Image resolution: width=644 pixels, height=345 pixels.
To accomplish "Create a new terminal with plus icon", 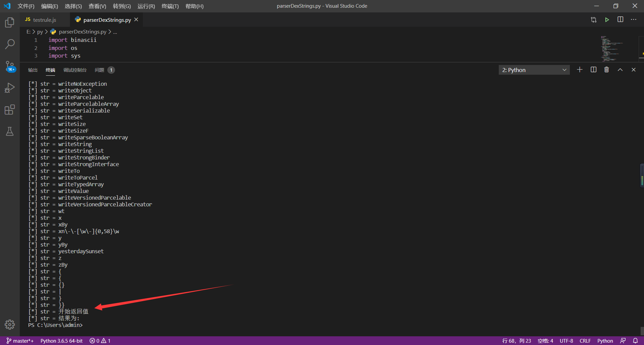I will pyautogui.click(x=580, y=70).
